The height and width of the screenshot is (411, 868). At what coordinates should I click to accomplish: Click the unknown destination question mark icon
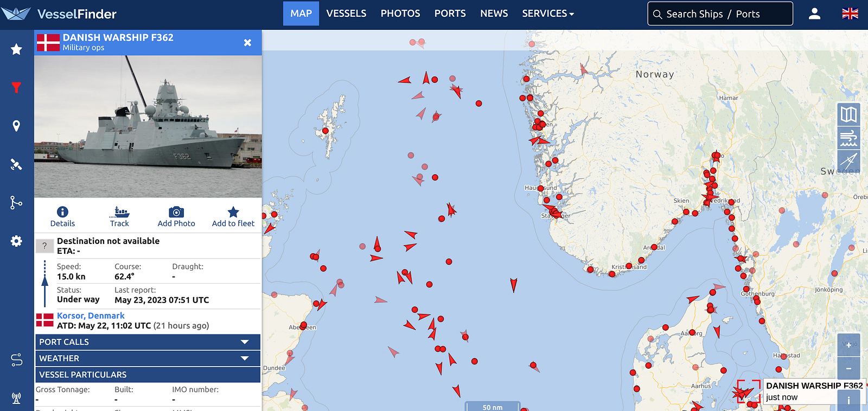point(44,246)
